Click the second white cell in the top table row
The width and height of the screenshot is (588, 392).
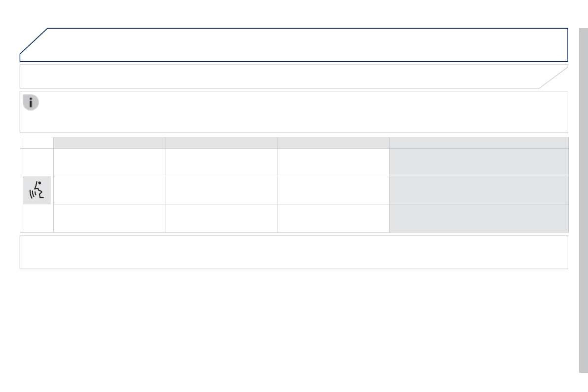221,162
